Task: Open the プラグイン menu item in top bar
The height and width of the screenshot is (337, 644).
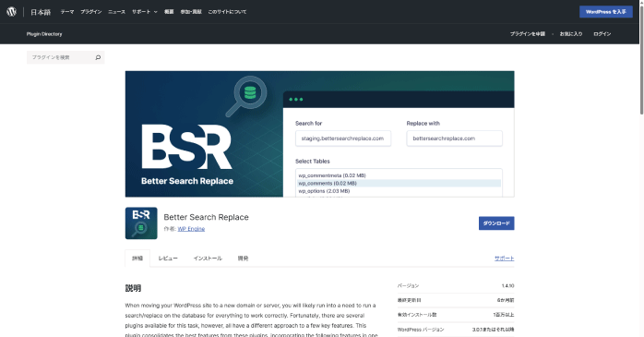Action: coord(91,12)
